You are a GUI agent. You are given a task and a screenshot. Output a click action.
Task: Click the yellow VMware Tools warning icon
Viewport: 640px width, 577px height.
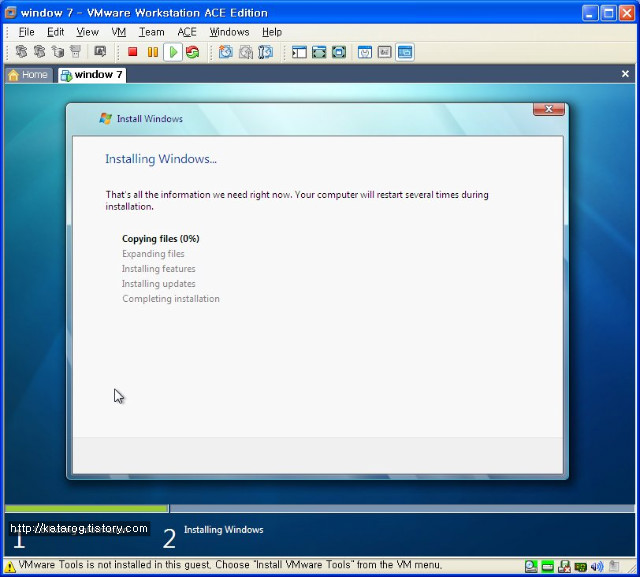[x=10, y=566]
